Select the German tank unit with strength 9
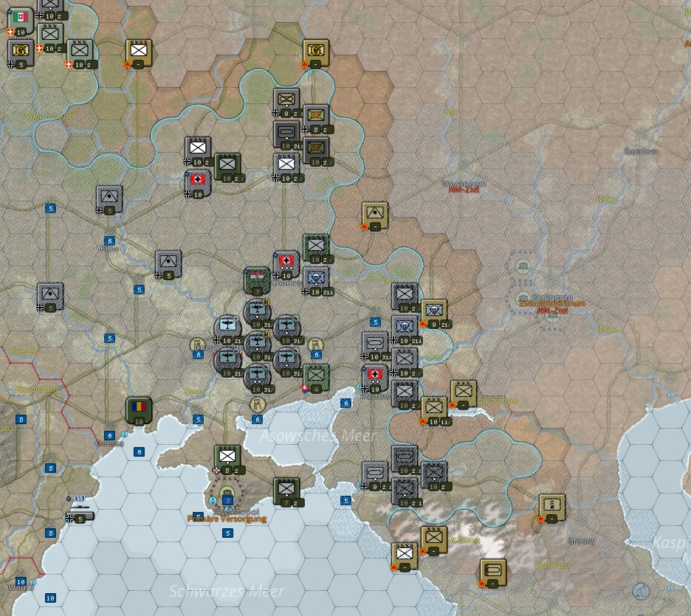The image size is (691, 616). point(375,475)
